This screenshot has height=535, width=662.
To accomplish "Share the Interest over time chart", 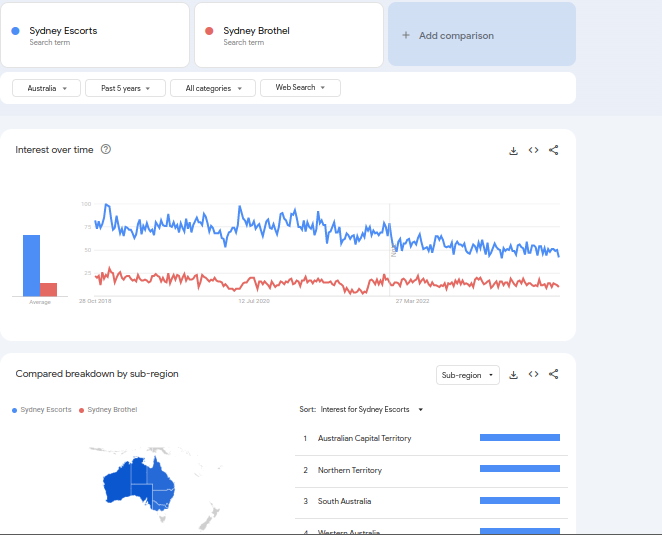I will (x=554, y=151).
